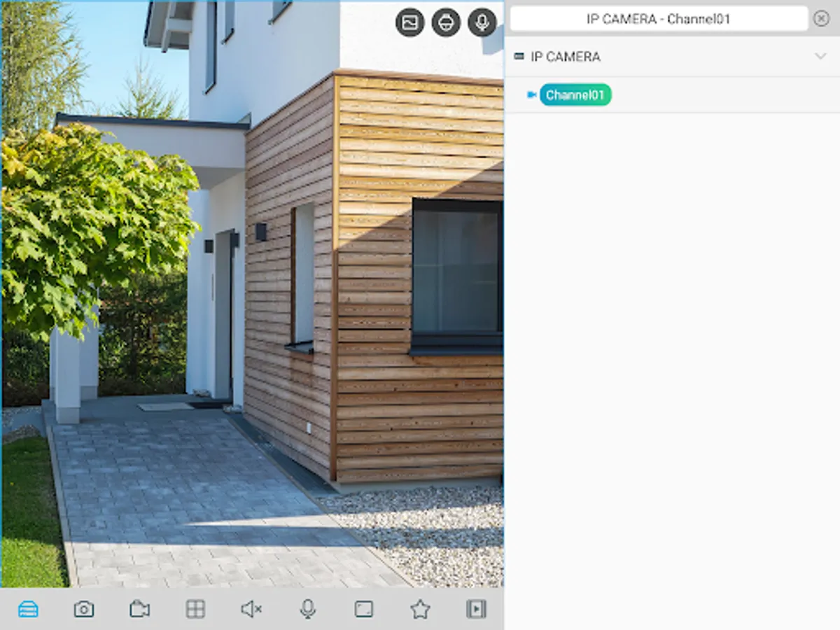Screen dimensions: 840x630
Task: Tap the bottom toolbar microphone icon
Action: point(308,609)
